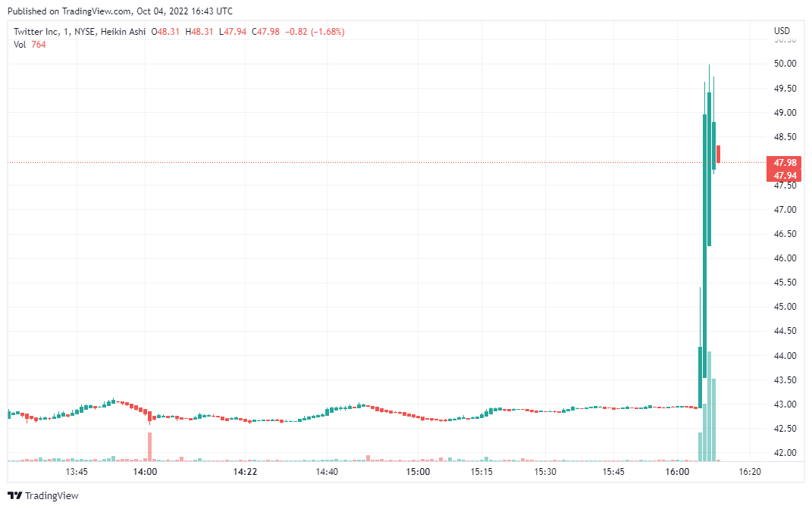Image resolution: width=812 pixels, height=509 pixels.
Task: Click the tallest teal volume bar
Action: click(x=709, y=405)
